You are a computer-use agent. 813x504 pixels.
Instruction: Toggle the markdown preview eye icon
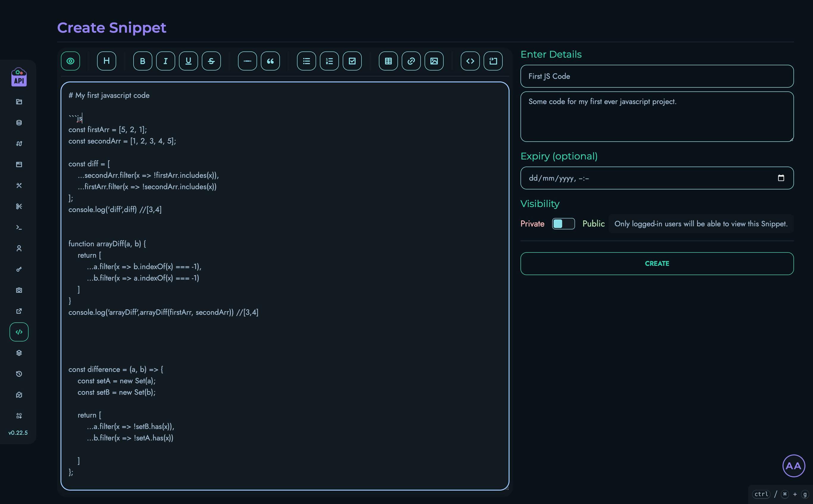(x=71, y=61)
